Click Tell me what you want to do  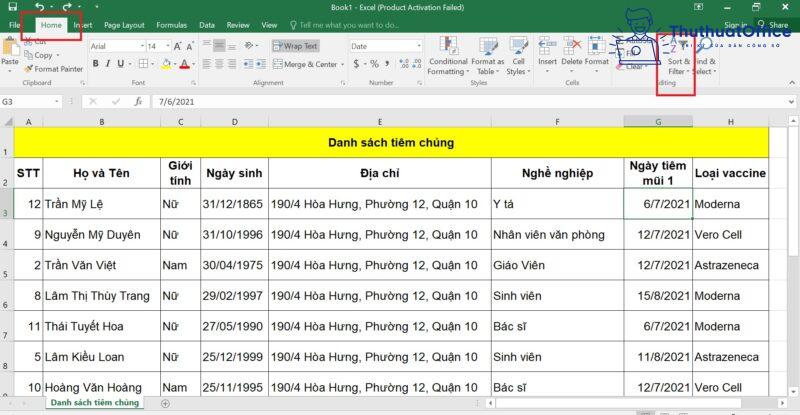344,25
